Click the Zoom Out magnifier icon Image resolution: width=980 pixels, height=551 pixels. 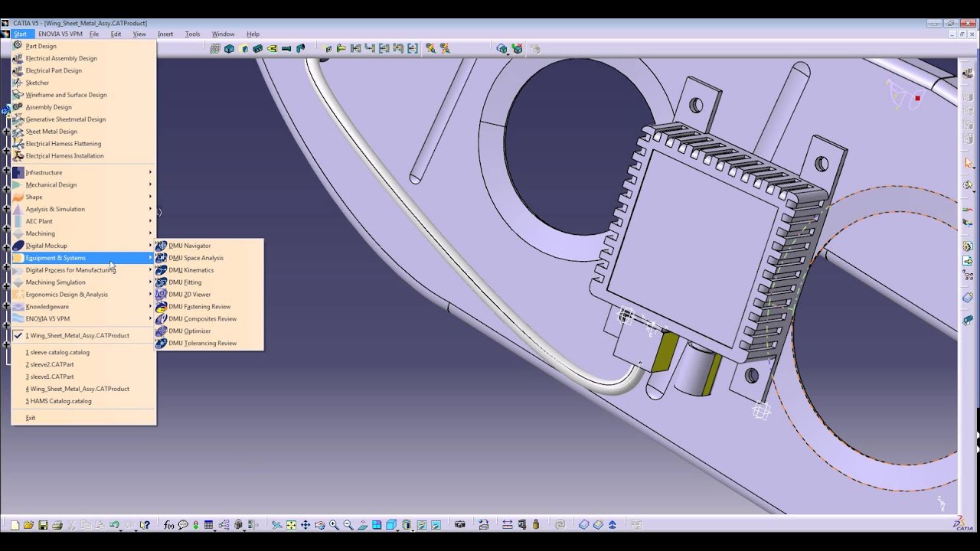tap(348, 525)
